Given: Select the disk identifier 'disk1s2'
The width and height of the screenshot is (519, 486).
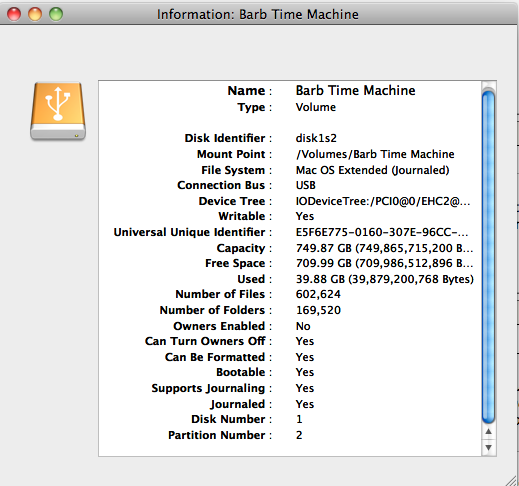Looking at the screenshot, I should pos(316,138).
